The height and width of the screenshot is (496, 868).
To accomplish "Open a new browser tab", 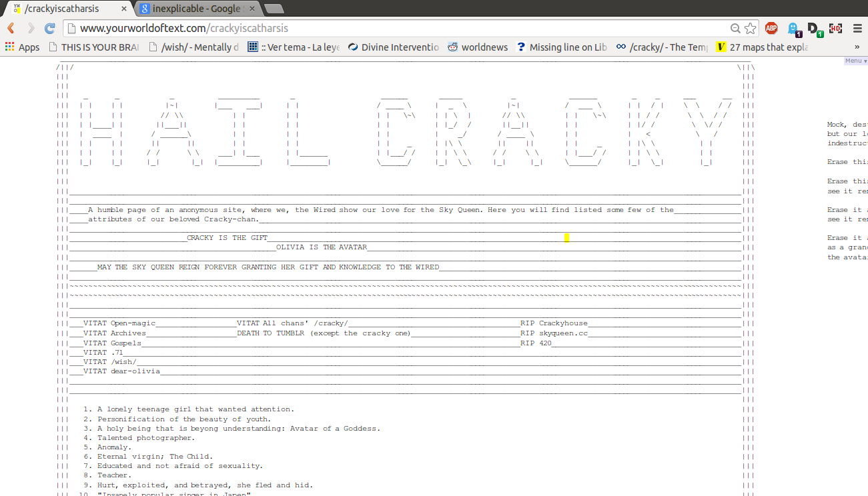I will (274, 9).
